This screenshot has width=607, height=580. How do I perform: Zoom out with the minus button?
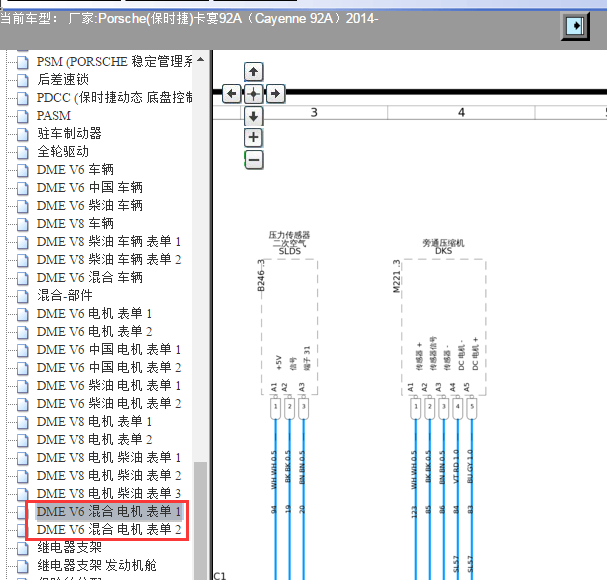click(254, 160)
